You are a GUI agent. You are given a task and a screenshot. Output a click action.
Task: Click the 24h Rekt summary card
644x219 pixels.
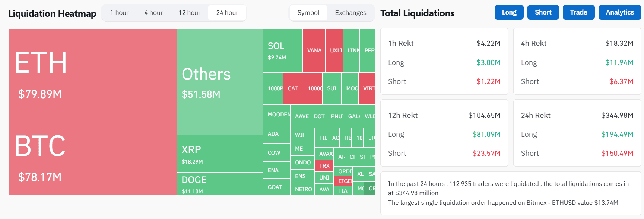(x=577, y=133)
